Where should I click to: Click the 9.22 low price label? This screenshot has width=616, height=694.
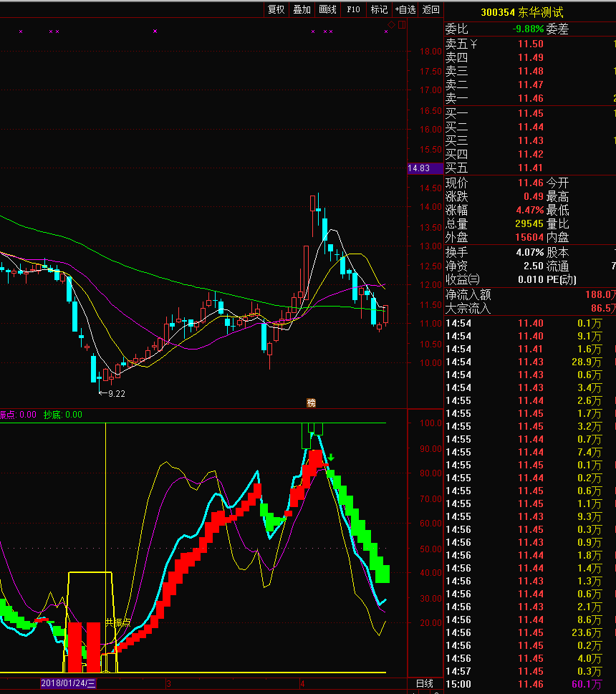click(x=116, y=393)
